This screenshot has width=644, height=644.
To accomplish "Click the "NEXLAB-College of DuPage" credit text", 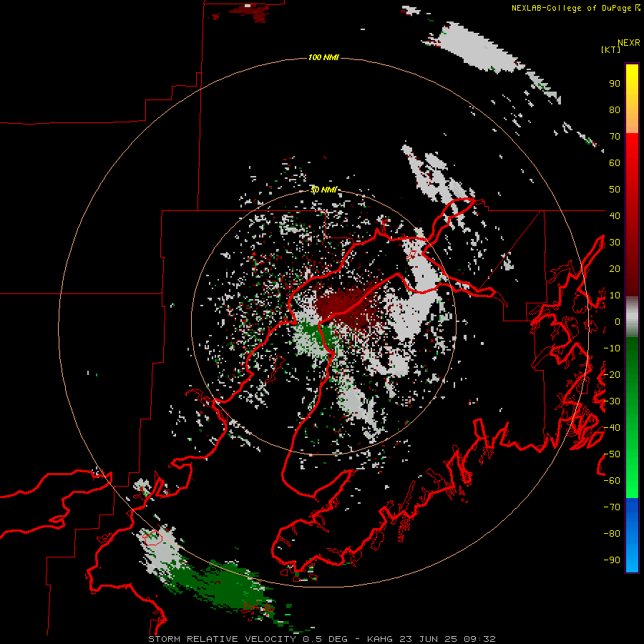I will (571, 8).
